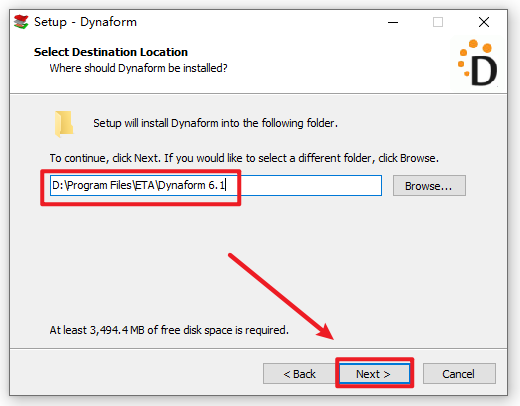Click the 'Setup - Dynaform' window title text
The height and width of the screenshot is (406, 520).
[x=85, y=22]
